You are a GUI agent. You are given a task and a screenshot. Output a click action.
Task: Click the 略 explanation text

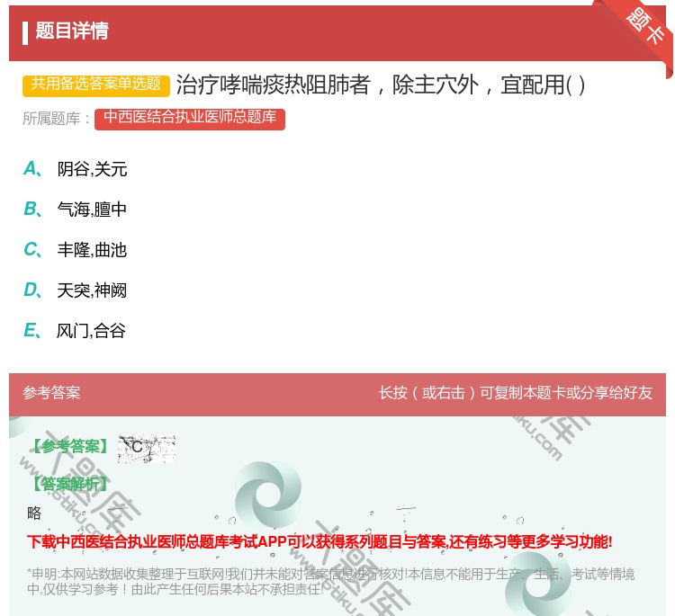tap(34, 513)
